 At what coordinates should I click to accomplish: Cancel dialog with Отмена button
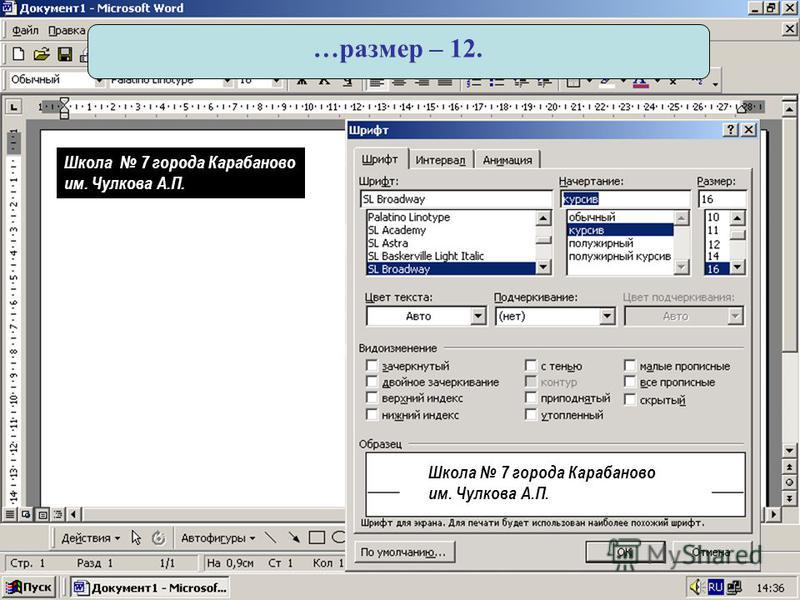point(712,553)
